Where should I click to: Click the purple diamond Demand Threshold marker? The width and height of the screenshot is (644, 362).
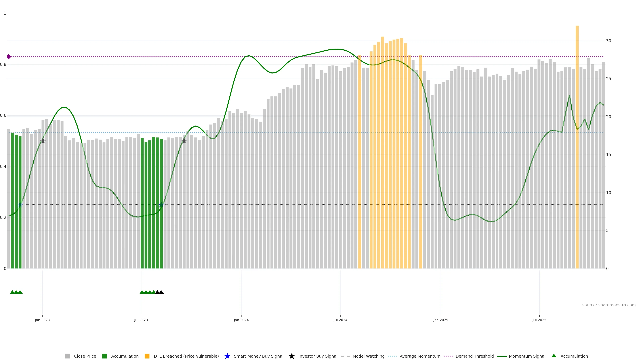click(x=9, y=57)
